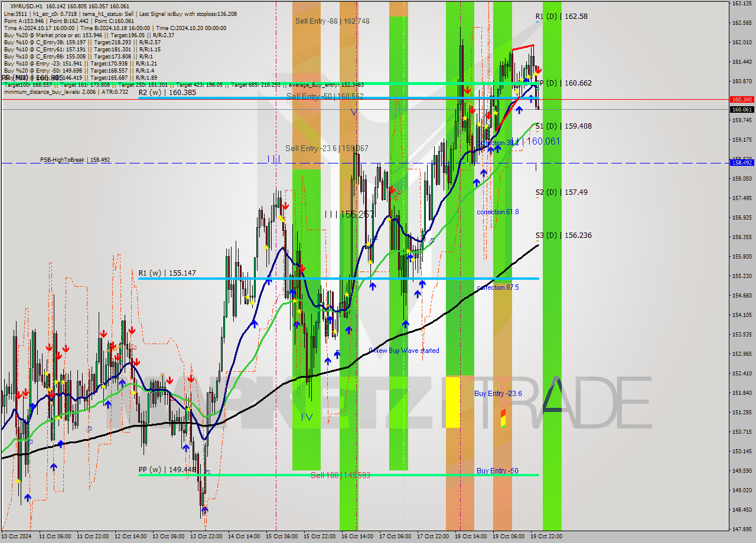The width and height of the screenshot is (756, 543).
Task: Click the 155.230 value on price axis
Action: tap(742, 276)
